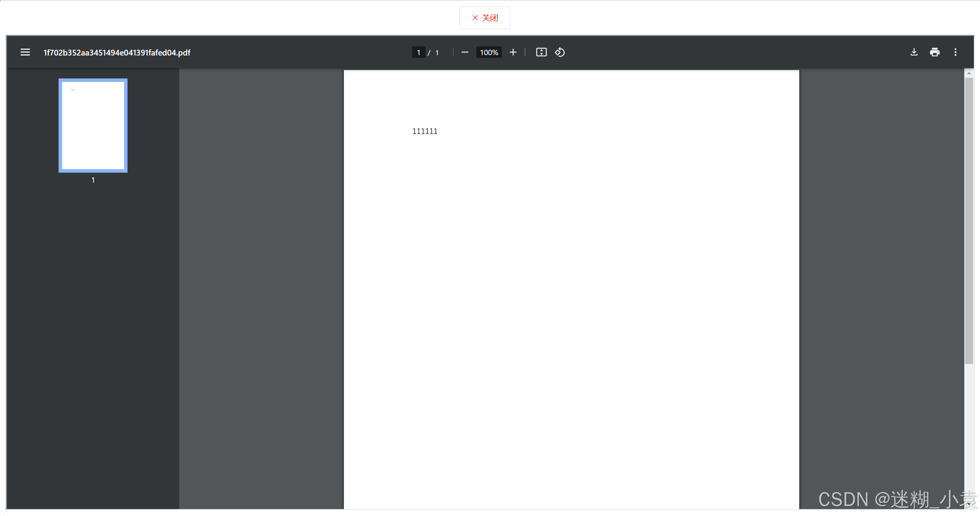This screenshot has height=516, width=980.
Task: Select the page 1 thumbnail
Action: [x=93, y=126]
